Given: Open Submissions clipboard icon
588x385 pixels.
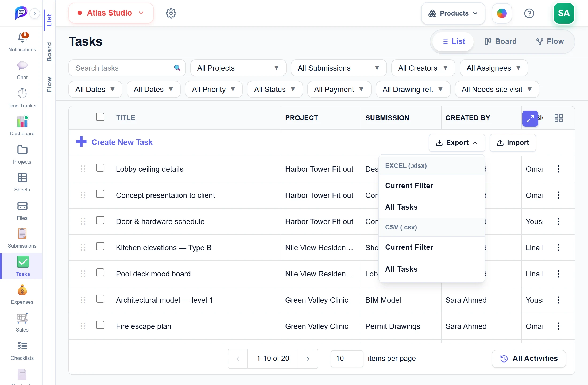Looking at the screenshot, I should point(22,234).
